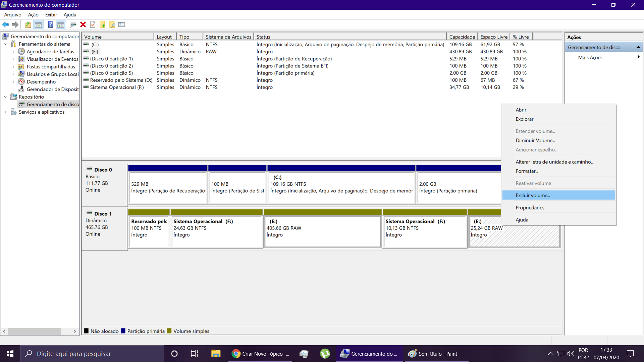Viewport: 644px width, 362px height.
Task: Click the Properties checkmark page icon
Action: (93, 24)
